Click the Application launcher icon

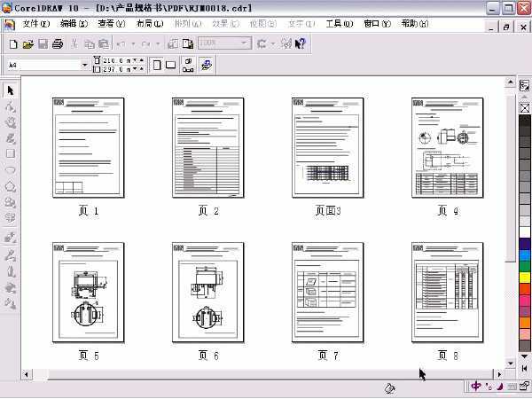click(x=262, y=43)
